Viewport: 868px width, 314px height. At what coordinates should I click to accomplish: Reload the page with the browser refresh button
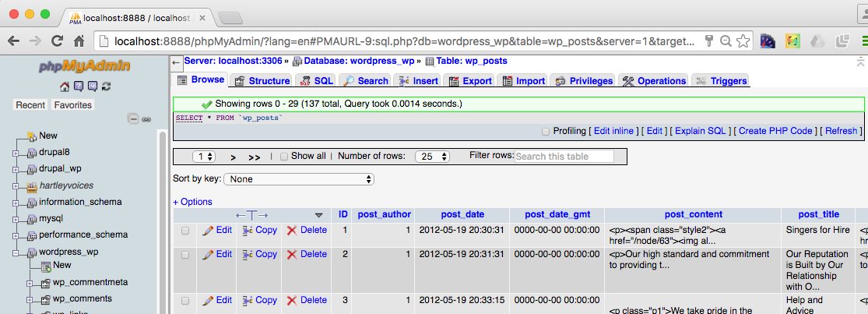pyautogui.click(x=57, y=41)
